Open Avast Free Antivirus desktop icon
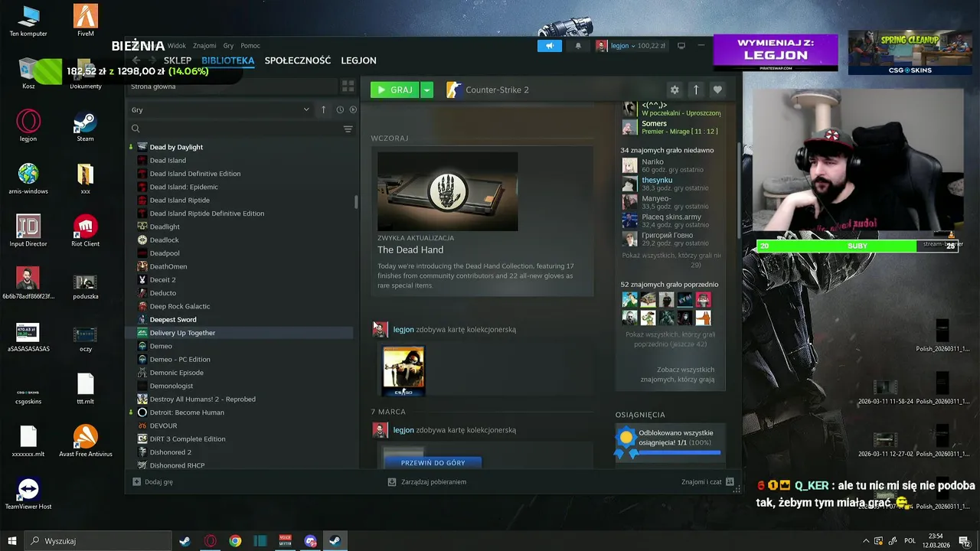This screenshot has width=980, height=551. 86,441
